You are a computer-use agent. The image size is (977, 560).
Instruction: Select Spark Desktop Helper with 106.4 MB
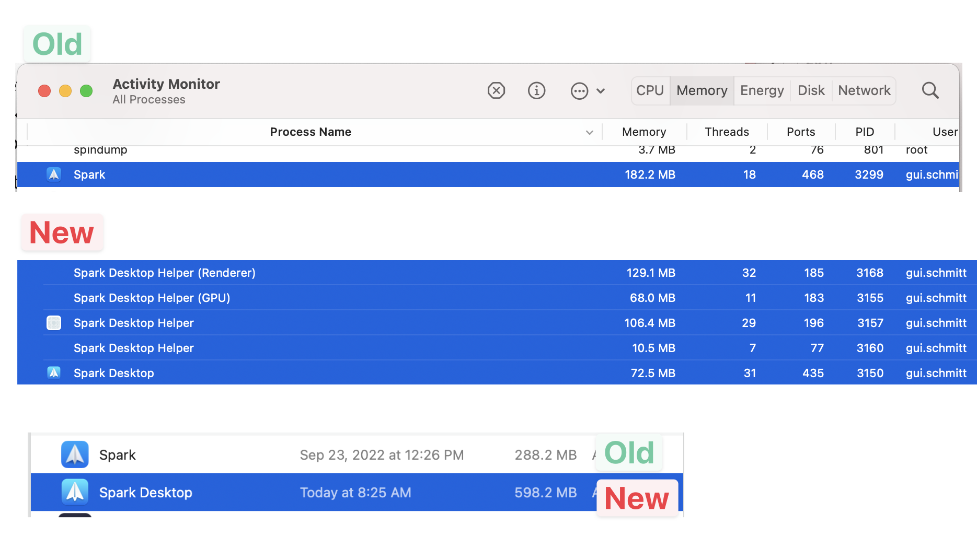pyautogui.click(x=497, y=323)
